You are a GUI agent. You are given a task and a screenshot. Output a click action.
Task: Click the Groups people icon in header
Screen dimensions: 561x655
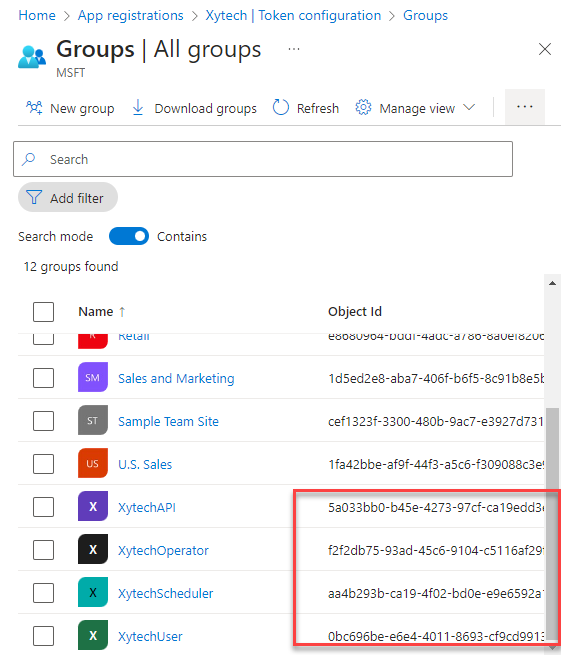click(x=32, y=57)
